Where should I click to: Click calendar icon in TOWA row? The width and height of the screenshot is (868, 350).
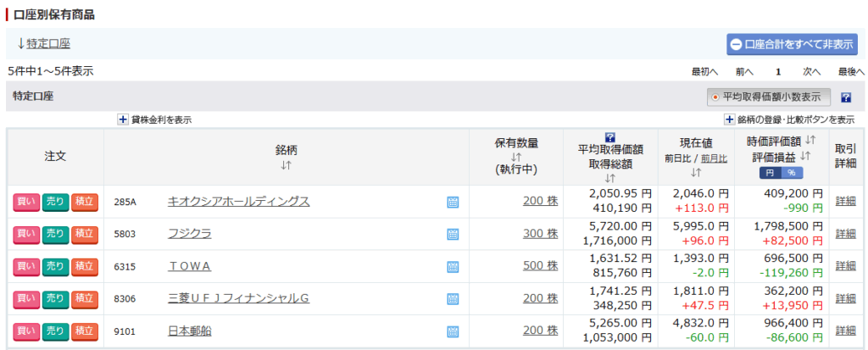(x=453, y=267)
